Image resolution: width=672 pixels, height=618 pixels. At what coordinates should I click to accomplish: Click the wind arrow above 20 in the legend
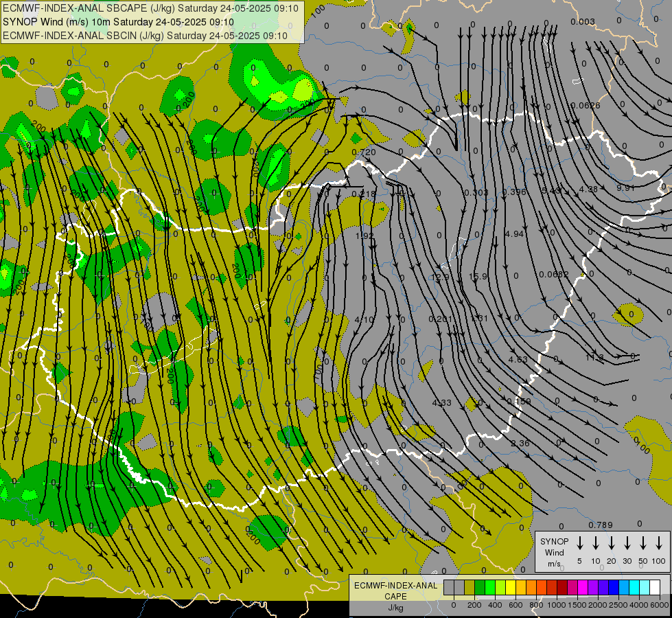pos(611,542)
